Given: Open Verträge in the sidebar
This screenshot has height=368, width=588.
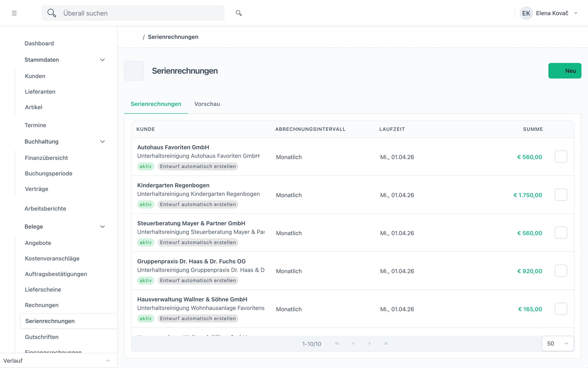Looking at the screenshot, I should click(37, 189).
